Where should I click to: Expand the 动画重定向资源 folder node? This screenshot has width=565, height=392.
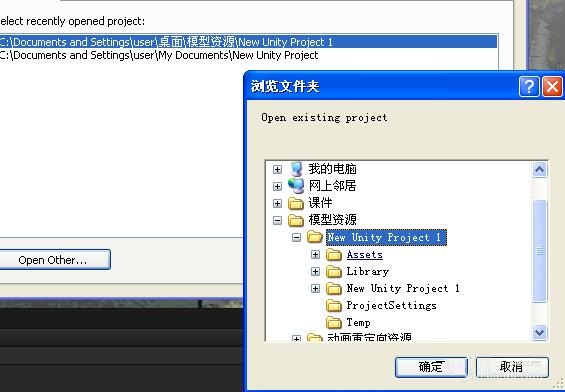point(296,339)
